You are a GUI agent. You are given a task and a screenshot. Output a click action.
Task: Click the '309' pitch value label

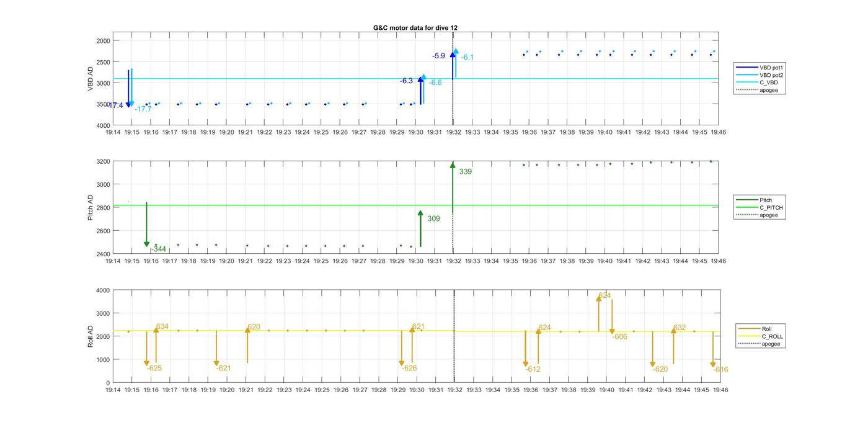(x=433, y=218)
